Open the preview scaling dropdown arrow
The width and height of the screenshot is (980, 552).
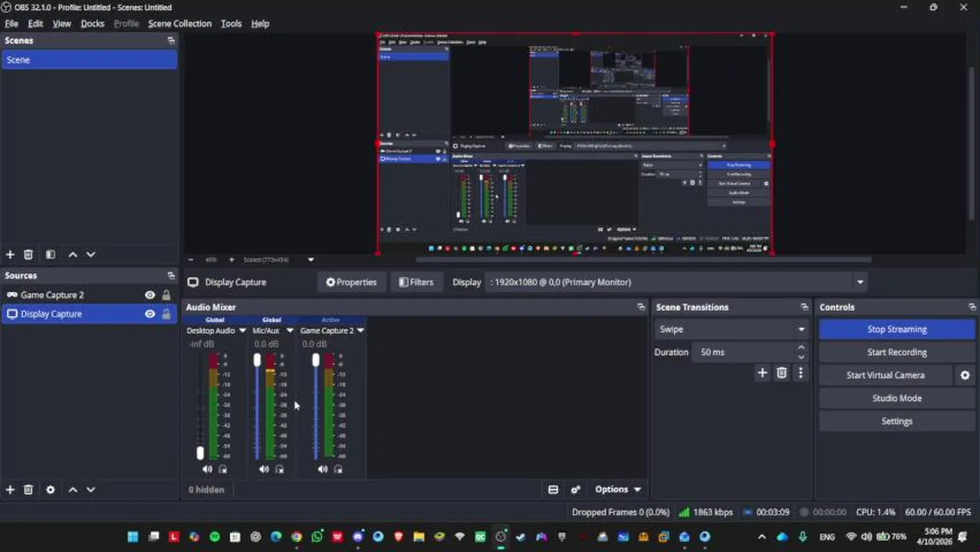click(x=311, y=260)
